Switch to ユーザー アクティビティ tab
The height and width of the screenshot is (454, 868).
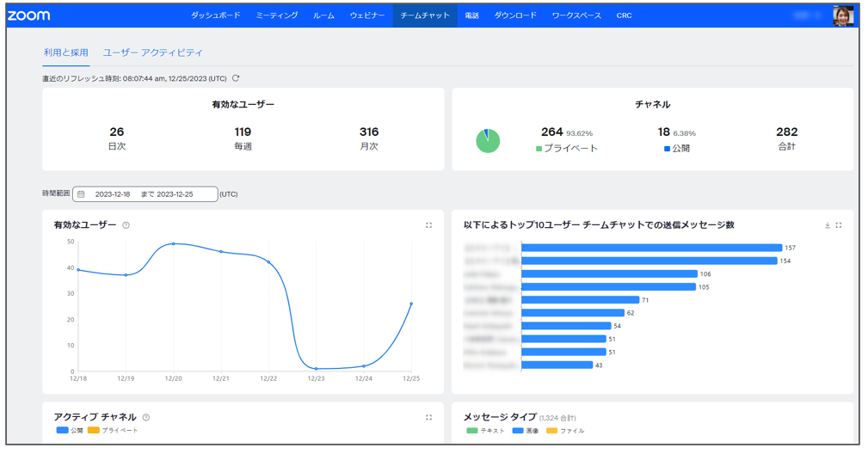153,52
